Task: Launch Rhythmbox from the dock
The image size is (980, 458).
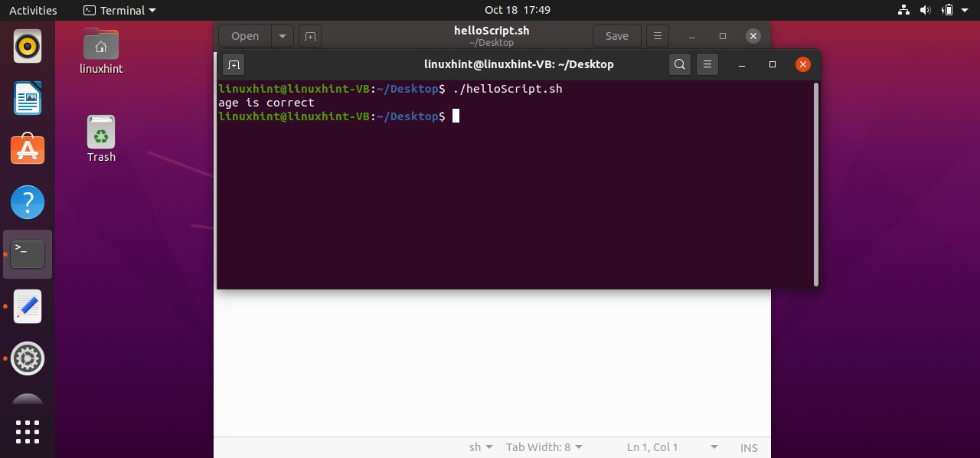Action: tap(28, 47)
